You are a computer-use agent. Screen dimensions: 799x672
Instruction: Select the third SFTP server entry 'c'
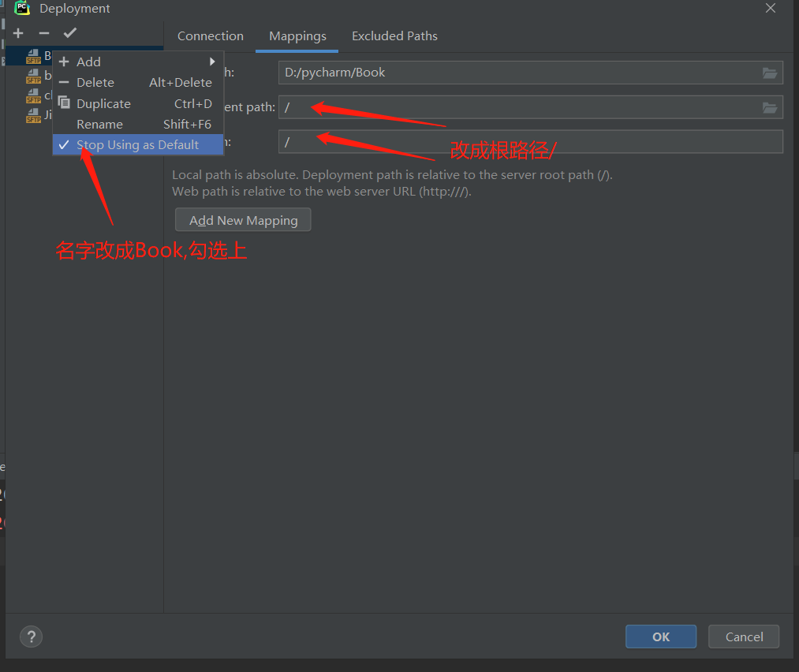click(x=39, y=95)
